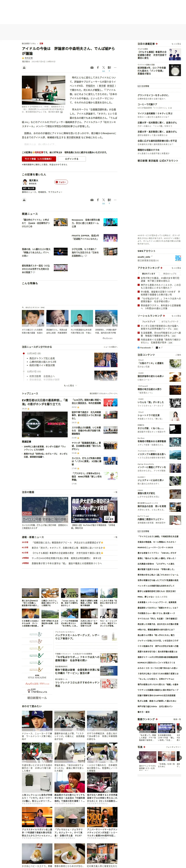
Task: Open the NewJeans 東京ドーム公演 related article
Action: coord(86,223)
